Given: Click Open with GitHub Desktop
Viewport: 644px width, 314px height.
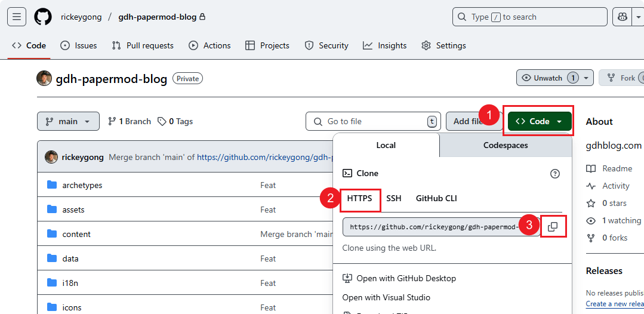Looking at the screenshot, I should click(405, 278).
